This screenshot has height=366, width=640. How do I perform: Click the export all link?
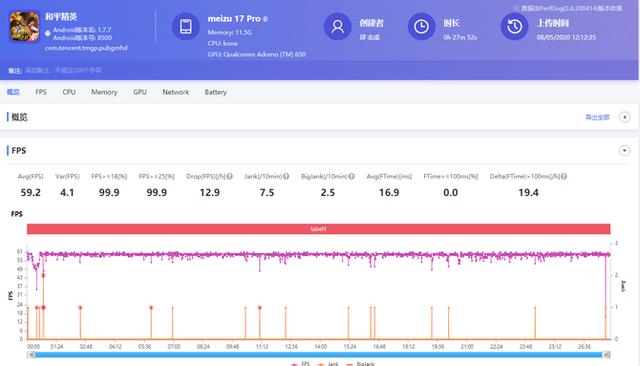598,117
